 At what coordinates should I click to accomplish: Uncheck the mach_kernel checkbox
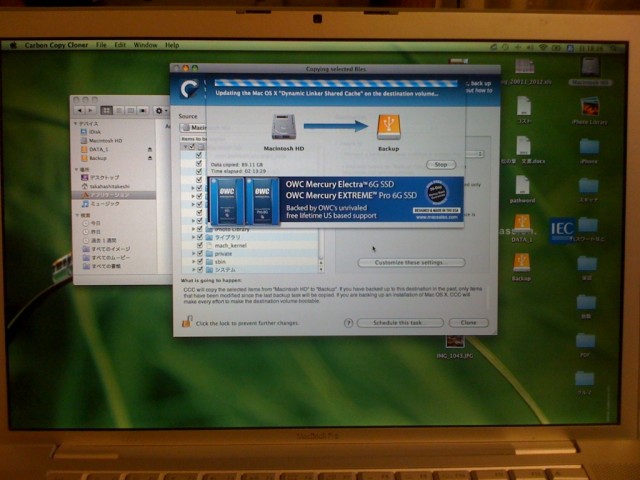coord(200,245)
